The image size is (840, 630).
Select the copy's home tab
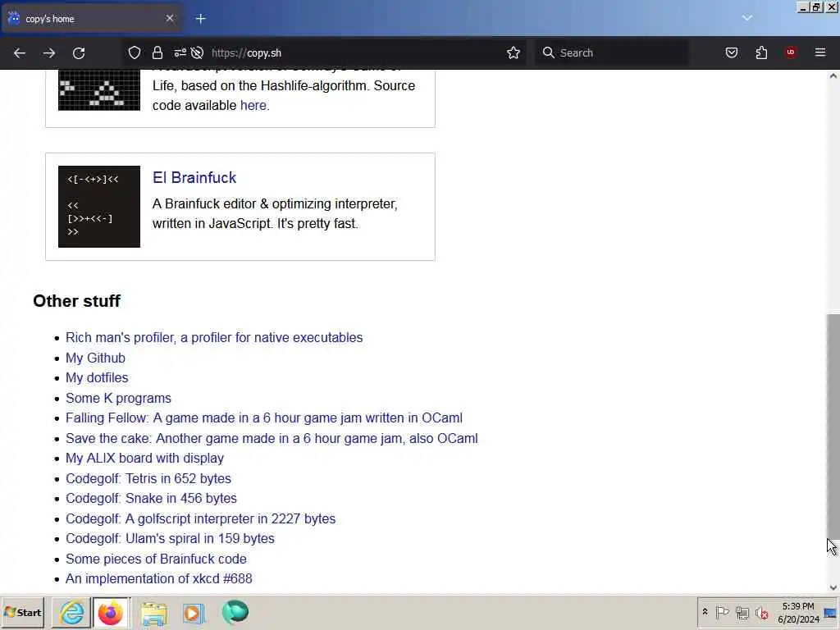point(91,19)
